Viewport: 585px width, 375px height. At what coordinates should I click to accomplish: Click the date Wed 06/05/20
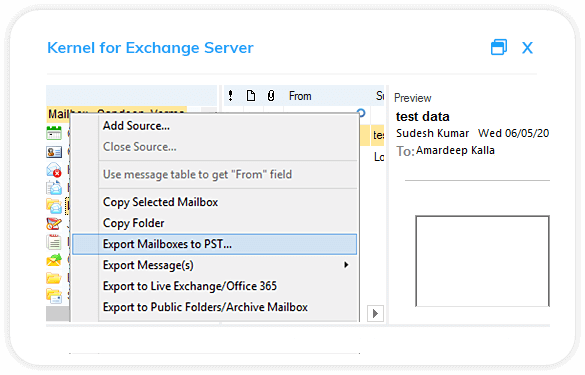click(514, 133)
